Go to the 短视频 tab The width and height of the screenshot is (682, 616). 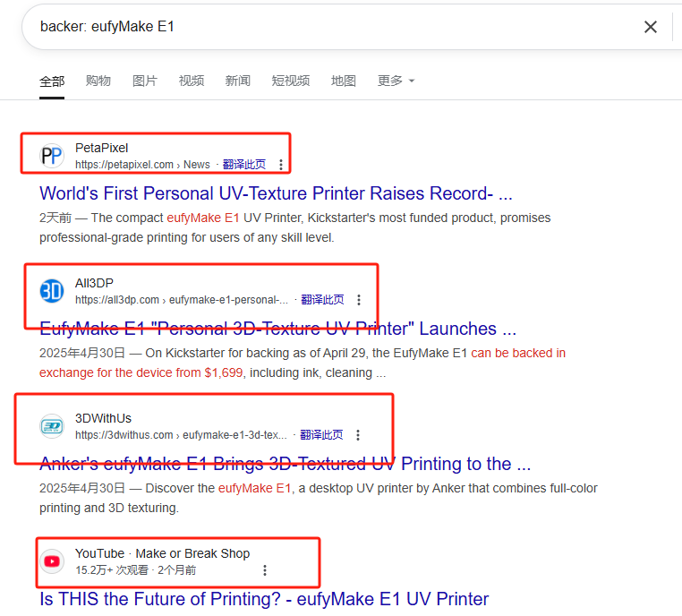[291, 81]
